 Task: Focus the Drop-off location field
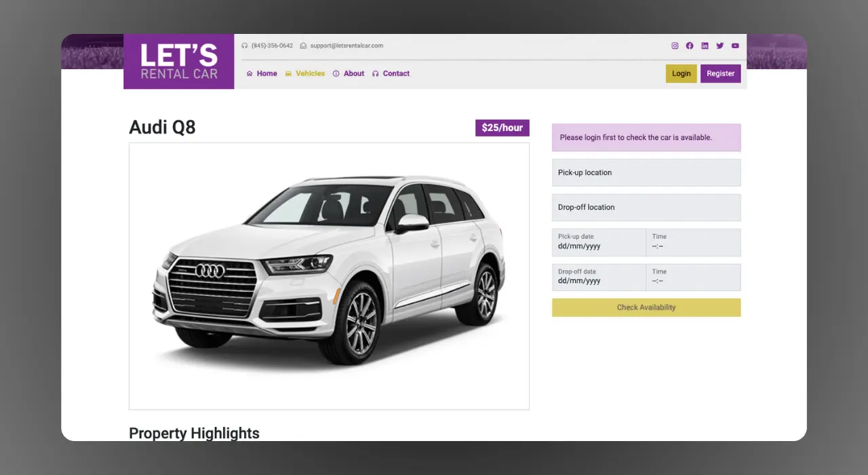(646, 208)
